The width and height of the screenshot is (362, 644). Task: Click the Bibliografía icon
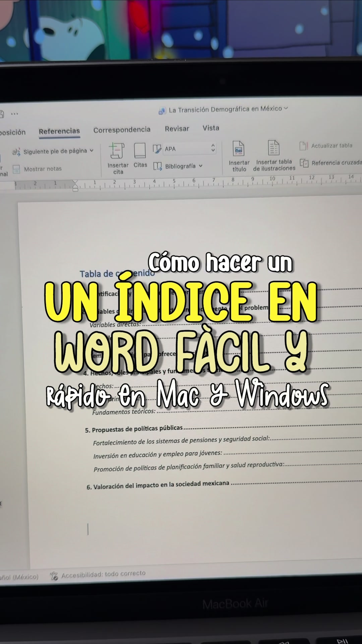tap(158, 166)
